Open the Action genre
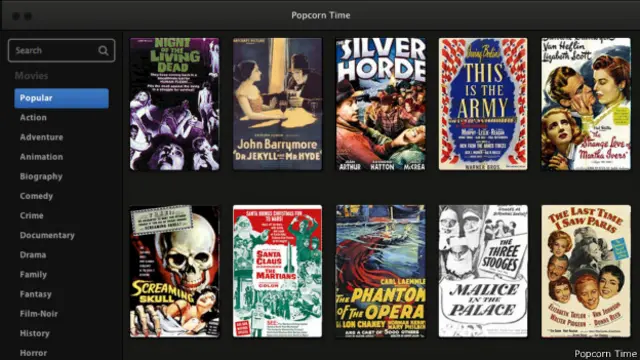This screenshot has width=640, height=360. 33,118
